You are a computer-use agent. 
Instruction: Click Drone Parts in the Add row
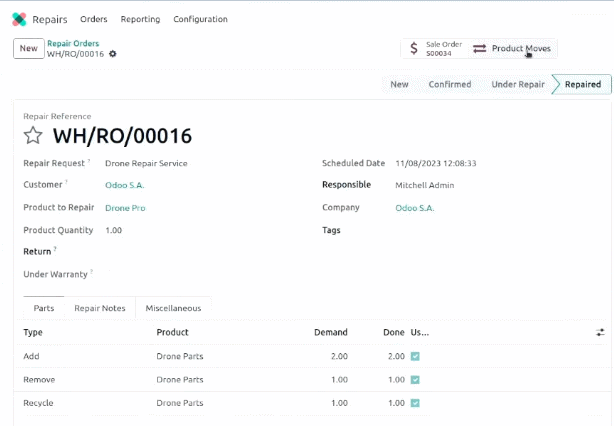[180, 356]
